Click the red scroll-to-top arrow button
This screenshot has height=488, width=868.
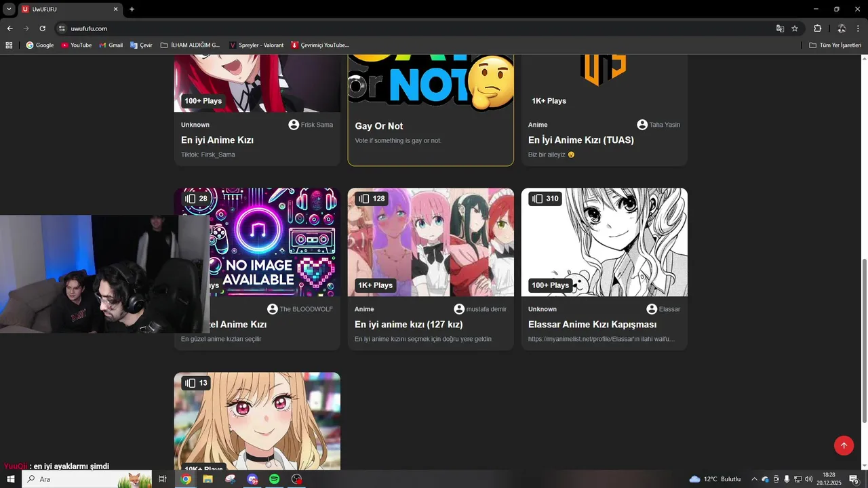844,445
